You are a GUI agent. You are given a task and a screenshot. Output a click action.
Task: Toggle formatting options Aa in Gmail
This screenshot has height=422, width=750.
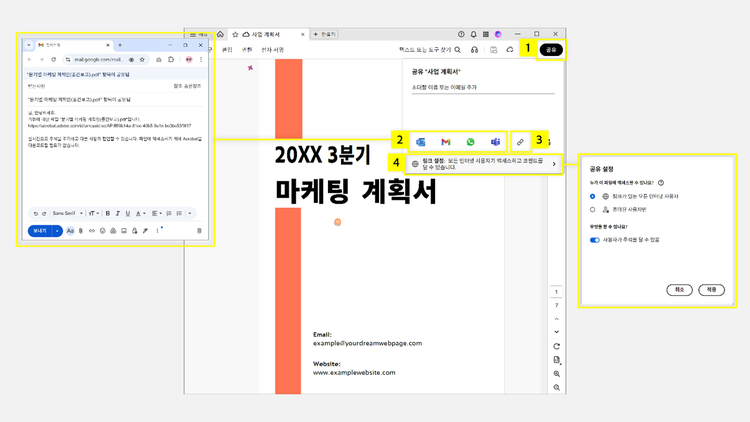(70, 231)
